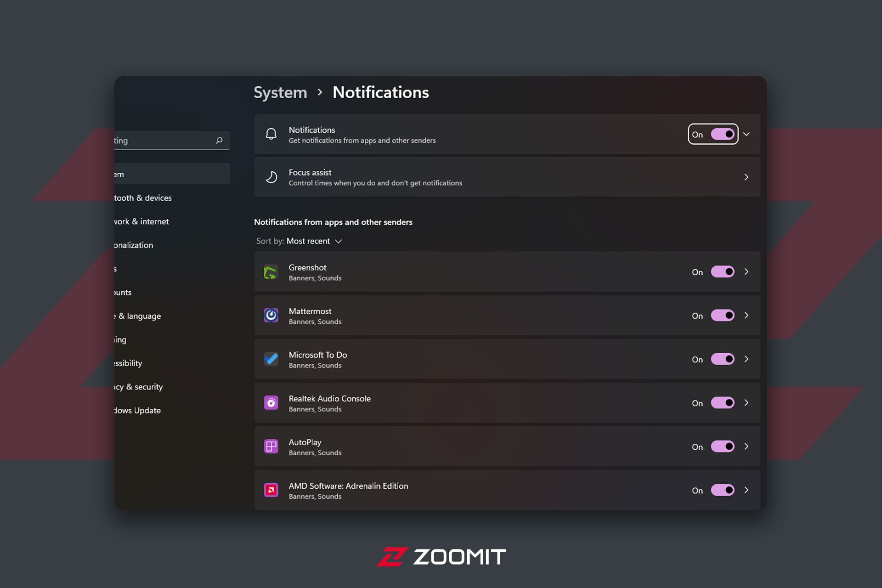
Task: Click the Realtek Audio Console icon
Action: click(x=271, y=403)
